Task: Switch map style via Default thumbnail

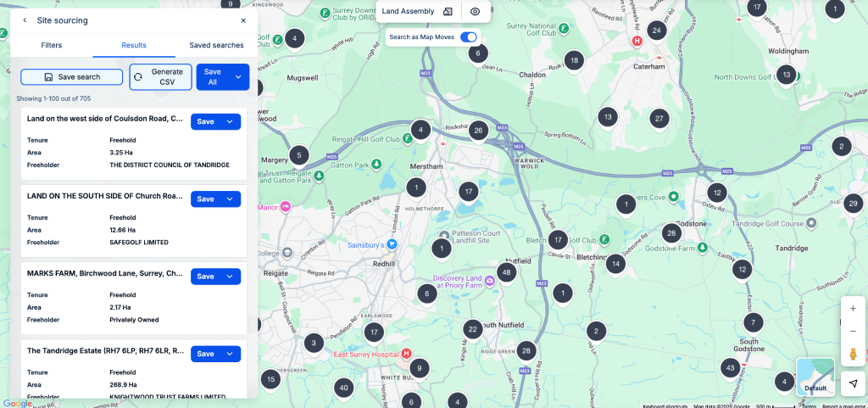Action: click(815, 377)
